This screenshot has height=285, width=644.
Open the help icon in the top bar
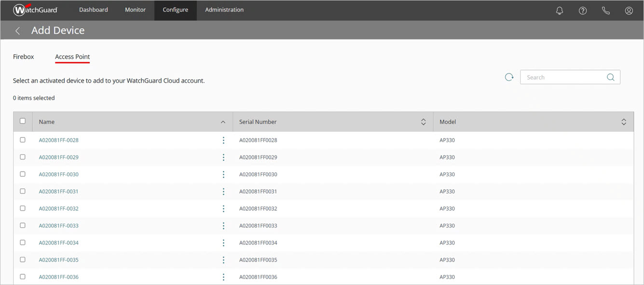tap(582, 10)
